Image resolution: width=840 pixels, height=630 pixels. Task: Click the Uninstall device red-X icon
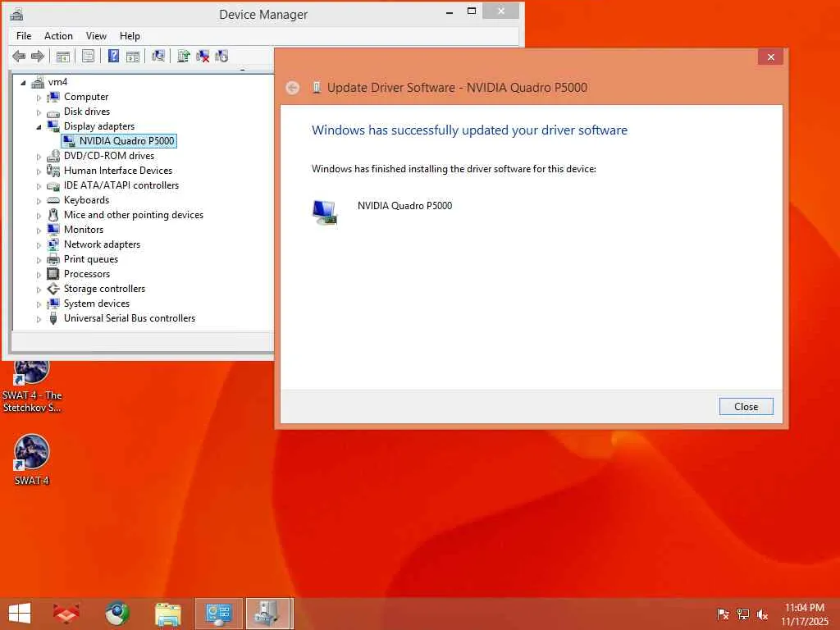[x=203, y=56]
